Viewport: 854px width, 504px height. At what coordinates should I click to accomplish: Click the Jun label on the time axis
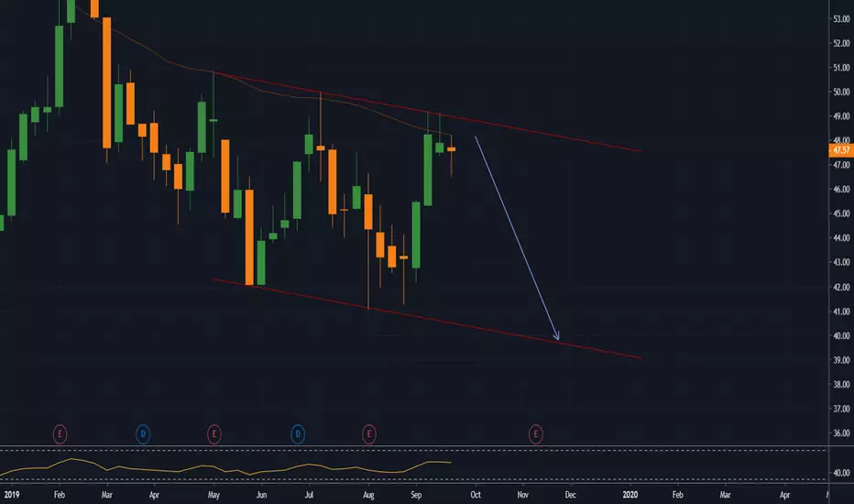coord(261,495)
